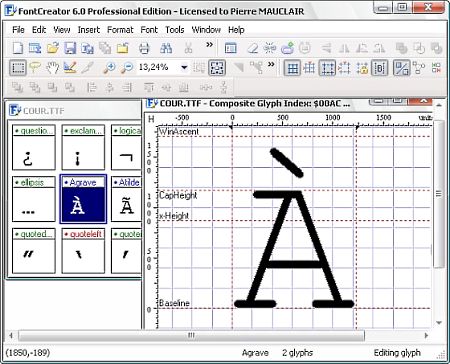Toggle the lock guidelines padlock button
Screen dimensions: 450x364
(x=362, y=68)
